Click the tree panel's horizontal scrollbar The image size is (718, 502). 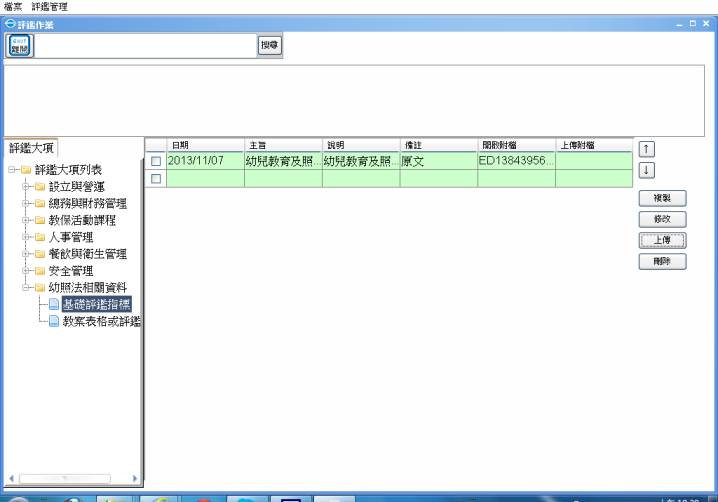[70, 479]
